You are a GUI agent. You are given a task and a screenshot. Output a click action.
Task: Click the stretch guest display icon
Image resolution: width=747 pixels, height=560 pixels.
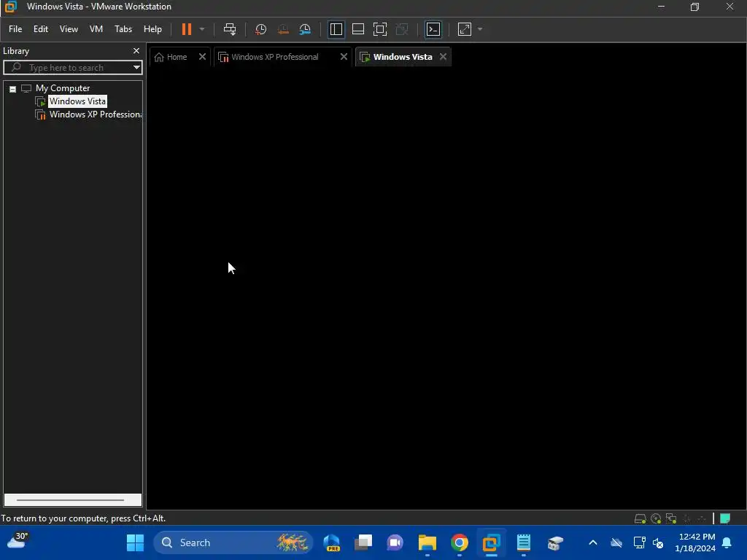pyautogui.click(x=465, y=29)
